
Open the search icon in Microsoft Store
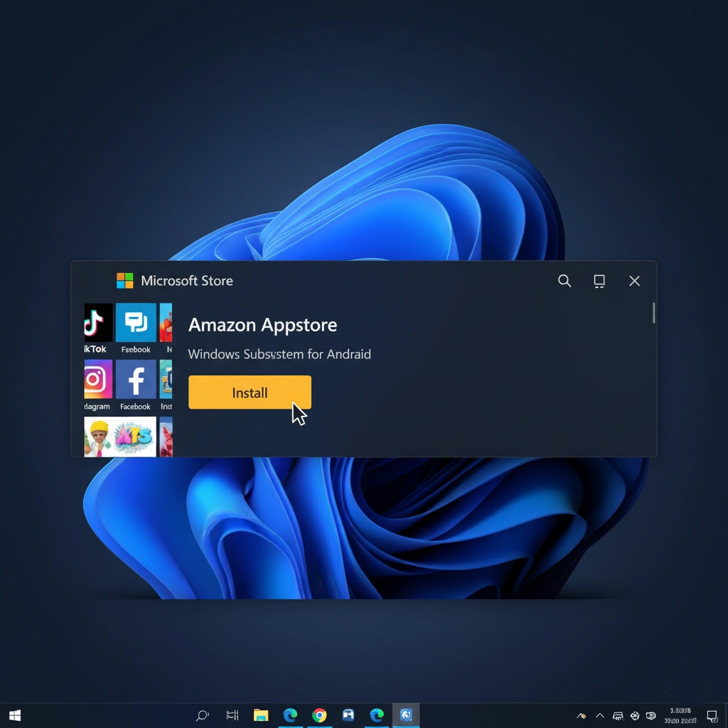pos(564,281)
